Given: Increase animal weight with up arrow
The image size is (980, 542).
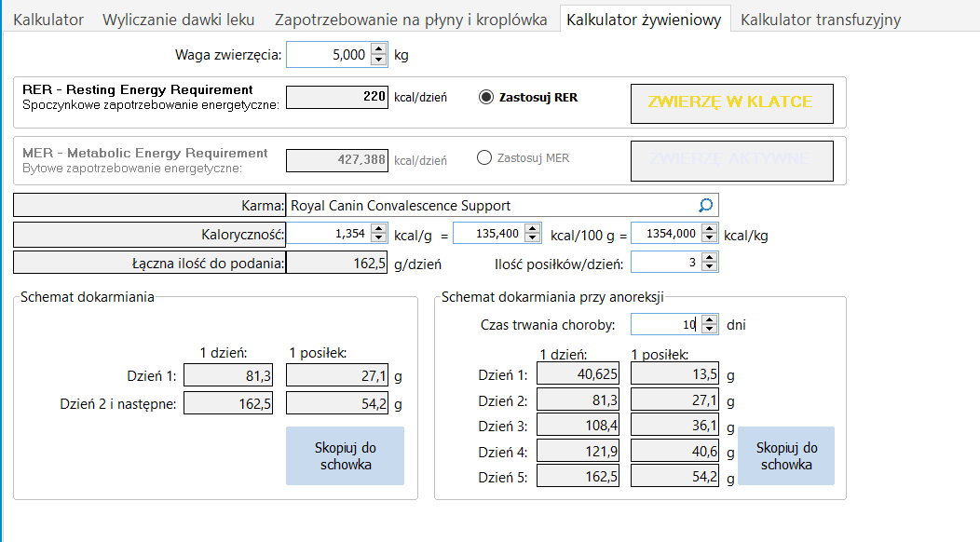Looking at the screenshot, I should 379,49.
